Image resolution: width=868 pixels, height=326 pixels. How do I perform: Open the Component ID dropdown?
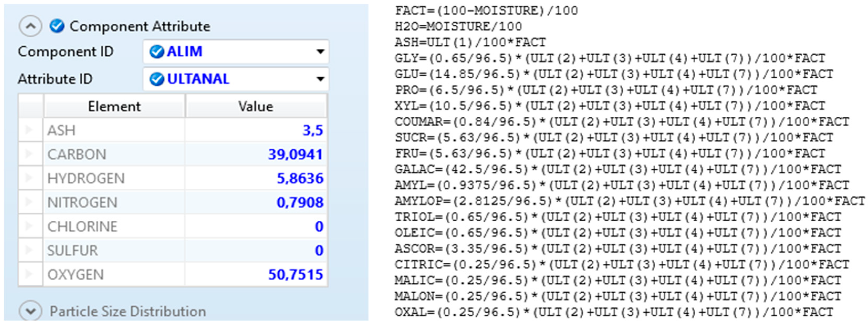point(321,51)
